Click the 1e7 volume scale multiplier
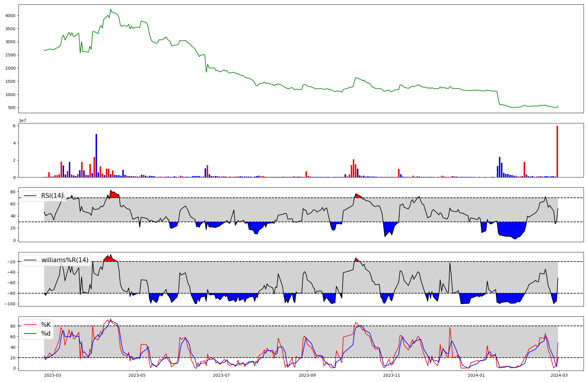The width and height of the screenshot is (588, 382). pyautogui.click(x=23, y=120)
